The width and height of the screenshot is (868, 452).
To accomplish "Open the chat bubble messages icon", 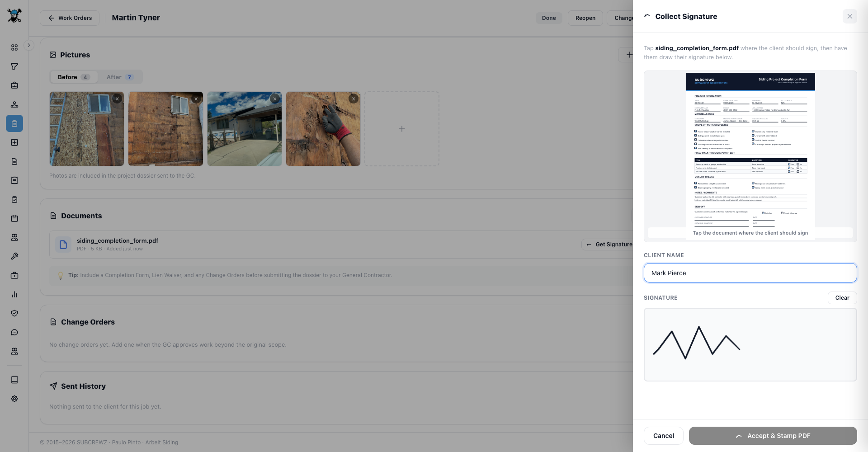I will [x=14, y=332].
